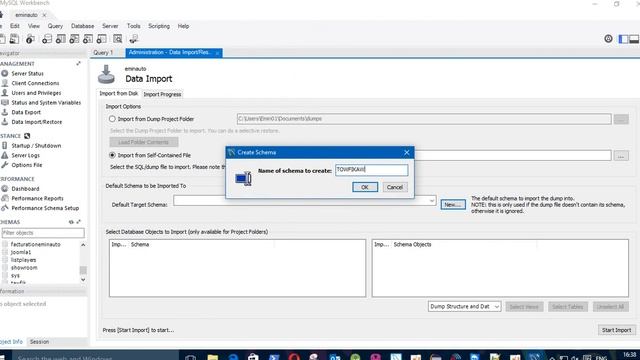Click Server Status icon
The width and height of the screenshot is (640, 360).
click(x=4, y=73)
